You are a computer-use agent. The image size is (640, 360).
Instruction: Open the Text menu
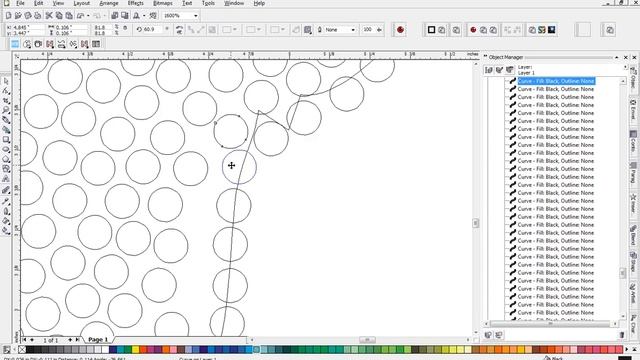tap(187, 3)
